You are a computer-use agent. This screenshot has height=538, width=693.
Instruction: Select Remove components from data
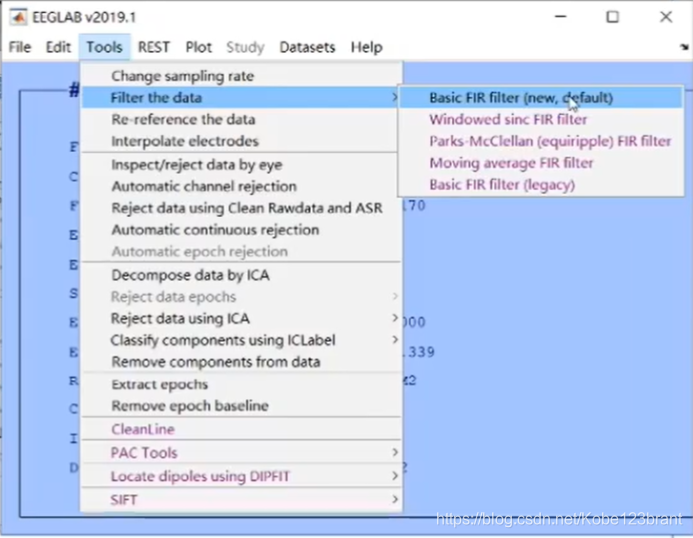point(241,362)
